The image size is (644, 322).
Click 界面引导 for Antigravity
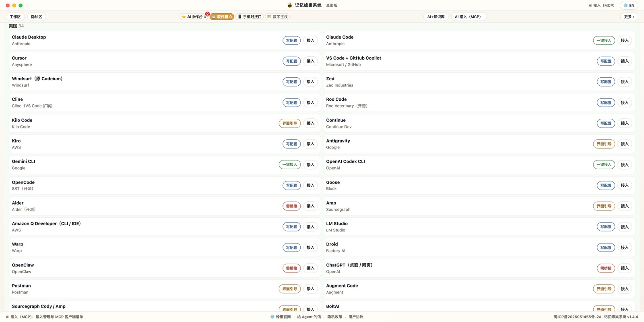pyautogui.click(x=604, y=144)
